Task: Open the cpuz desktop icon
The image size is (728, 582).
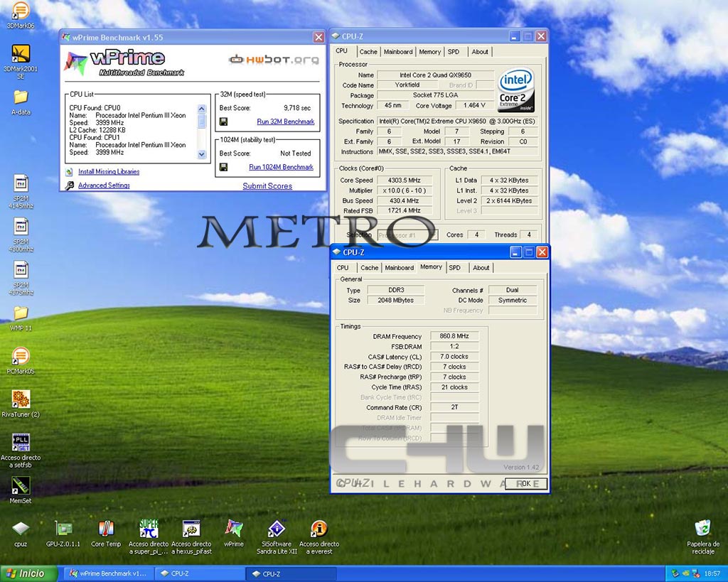Action: pyautogui.click(x=21, y=529)
